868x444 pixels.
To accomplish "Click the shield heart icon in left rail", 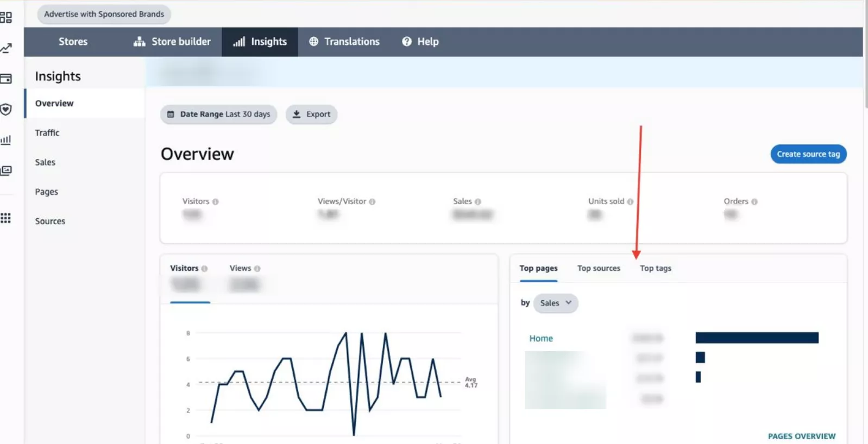I will pyautogui.click(x=6, y=110).
